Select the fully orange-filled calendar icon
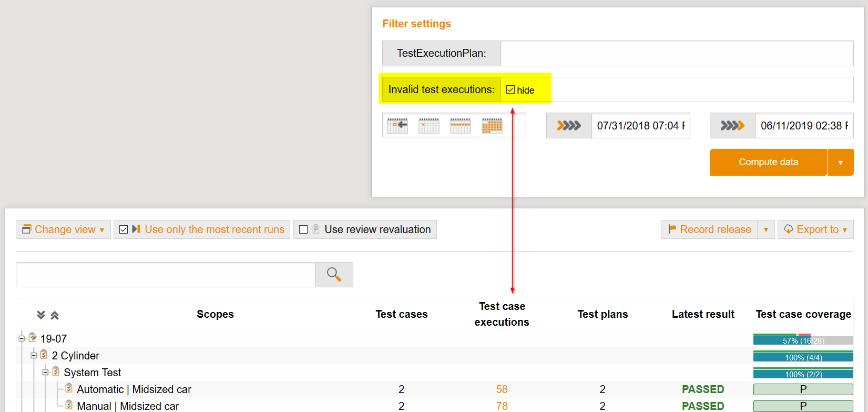Screen dimensions: 868x412 [492, 126]
